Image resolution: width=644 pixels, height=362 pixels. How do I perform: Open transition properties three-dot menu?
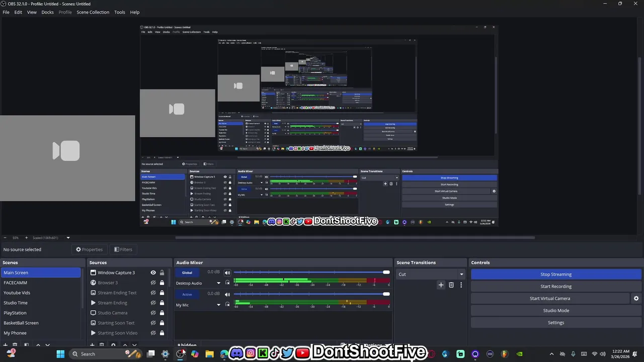click(461, 285)
